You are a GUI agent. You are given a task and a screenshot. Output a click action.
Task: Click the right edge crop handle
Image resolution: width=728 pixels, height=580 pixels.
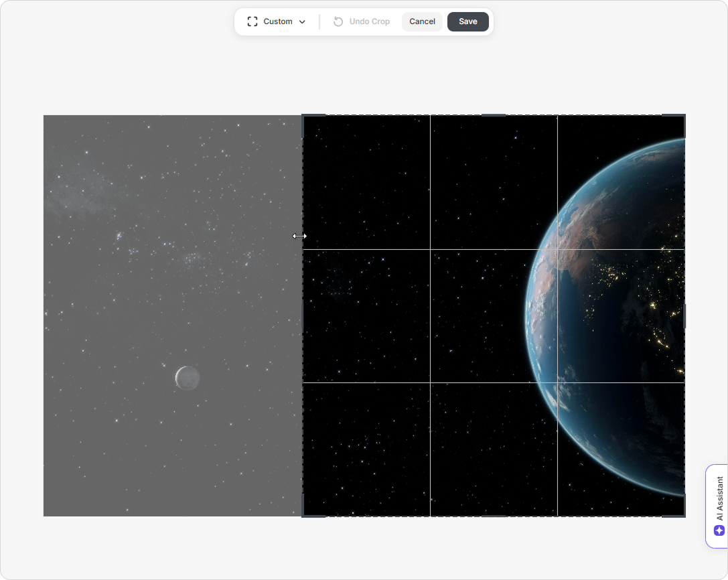pos(684,315)
